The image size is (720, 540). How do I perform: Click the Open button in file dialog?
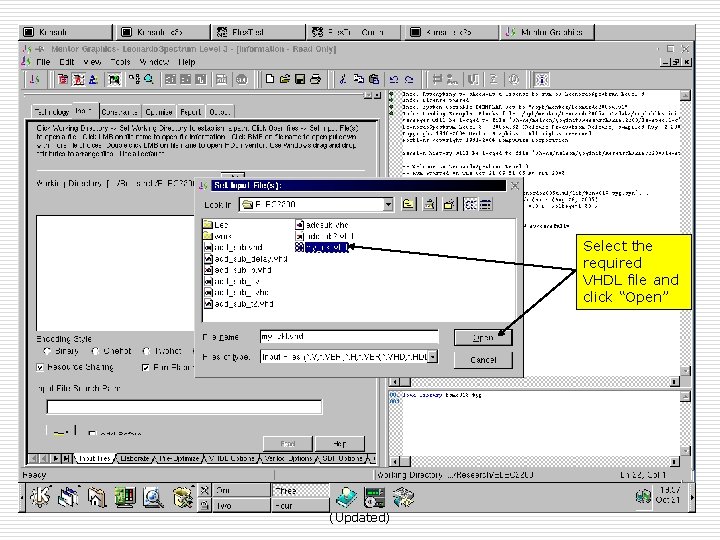tap(483, 338)
